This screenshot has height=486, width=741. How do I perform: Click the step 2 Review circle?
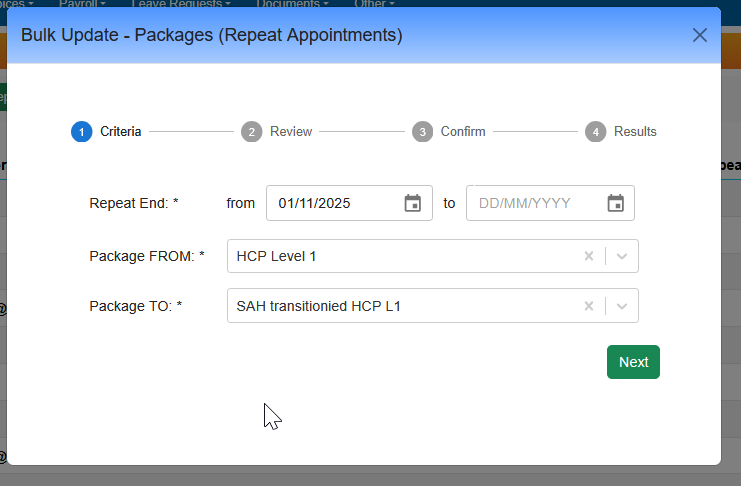click(252, 132)
